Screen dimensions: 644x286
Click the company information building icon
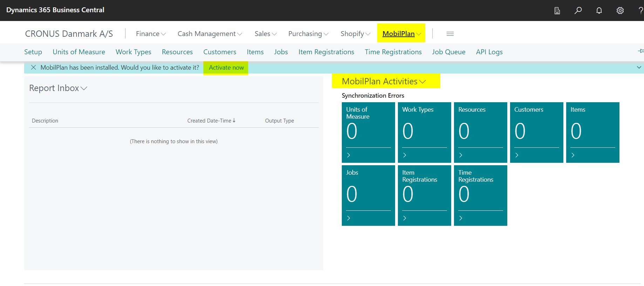557,11
